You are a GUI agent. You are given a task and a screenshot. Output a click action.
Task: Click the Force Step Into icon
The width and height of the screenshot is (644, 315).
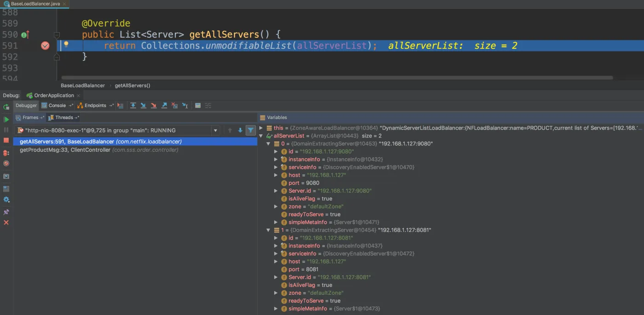point(154,106)
